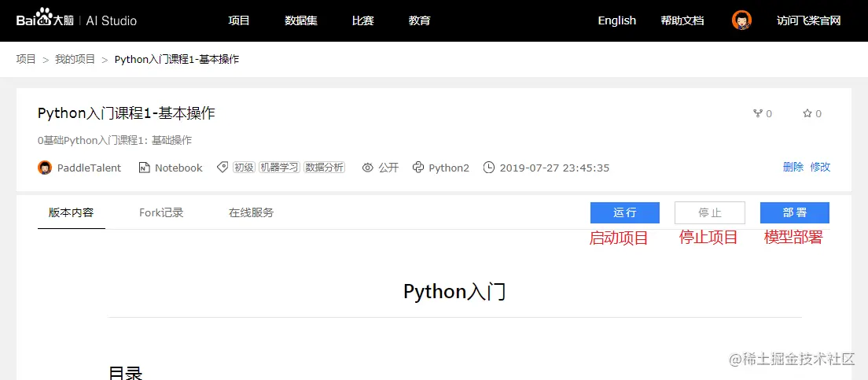The width and height of the screenshot is (868, 380).
Task: Click the Notebook type icon
Action: [x=144, y=168]
